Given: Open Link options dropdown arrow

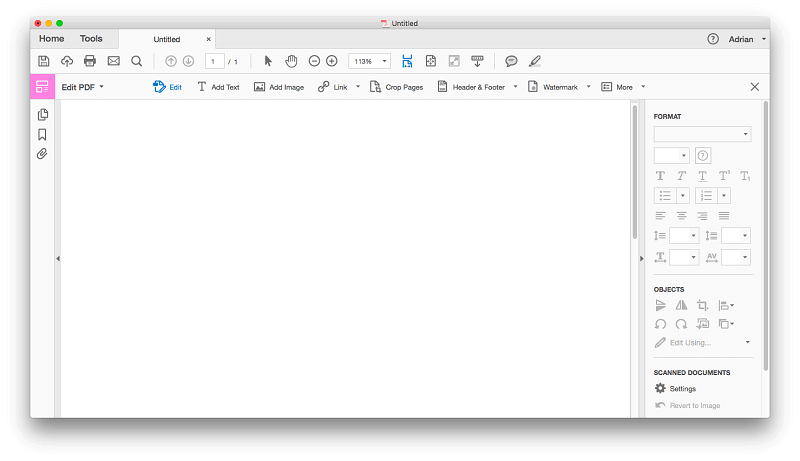Looking at the screenshot, I should [358, 87].
